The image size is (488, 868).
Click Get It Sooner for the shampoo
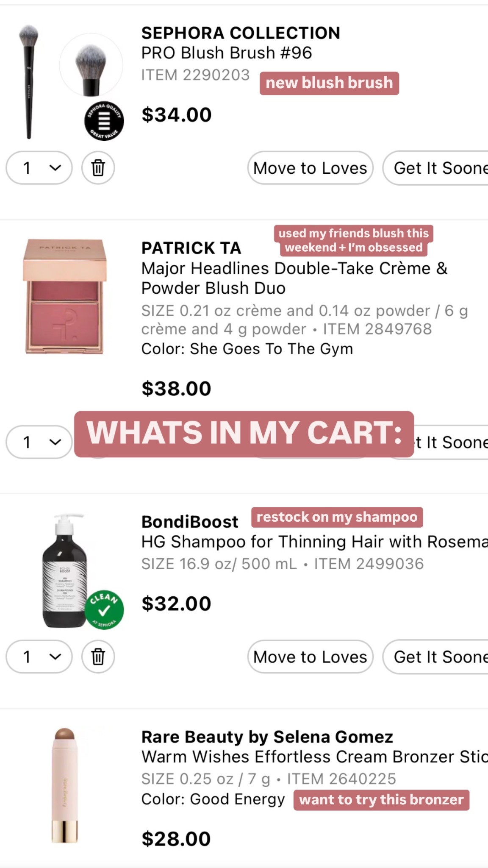(441, 657)
